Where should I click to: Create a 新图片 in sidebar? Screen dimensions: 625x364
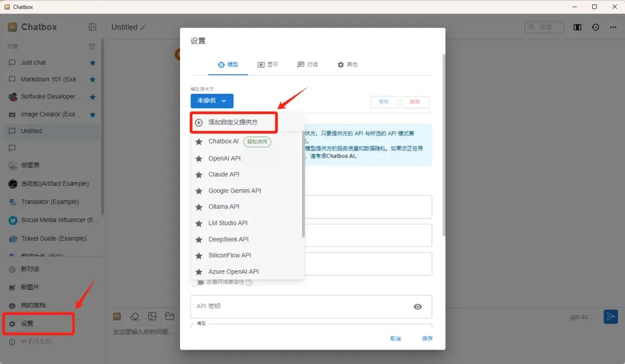tap(53, 287)
